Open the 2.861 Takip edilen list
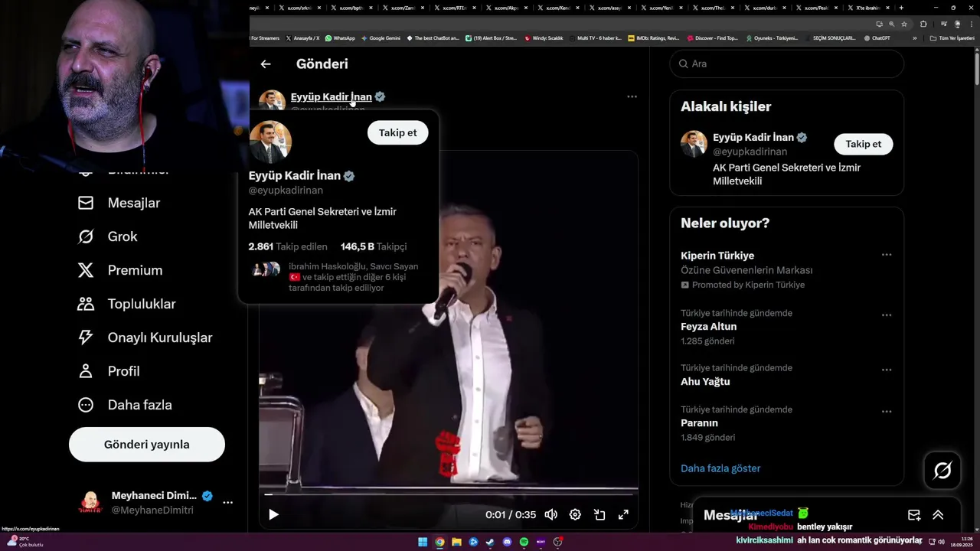The image size is (980, 551). pos(288,246)
